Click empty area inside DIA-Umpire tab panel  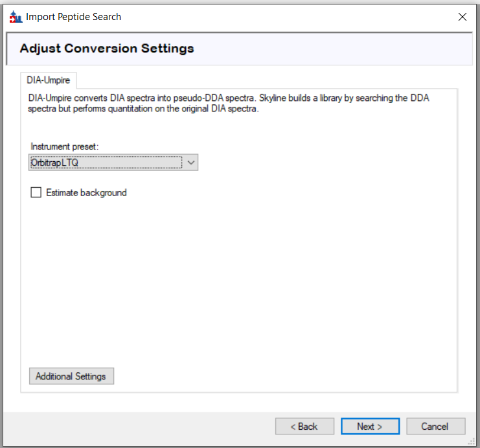click(x=240, y=278)
